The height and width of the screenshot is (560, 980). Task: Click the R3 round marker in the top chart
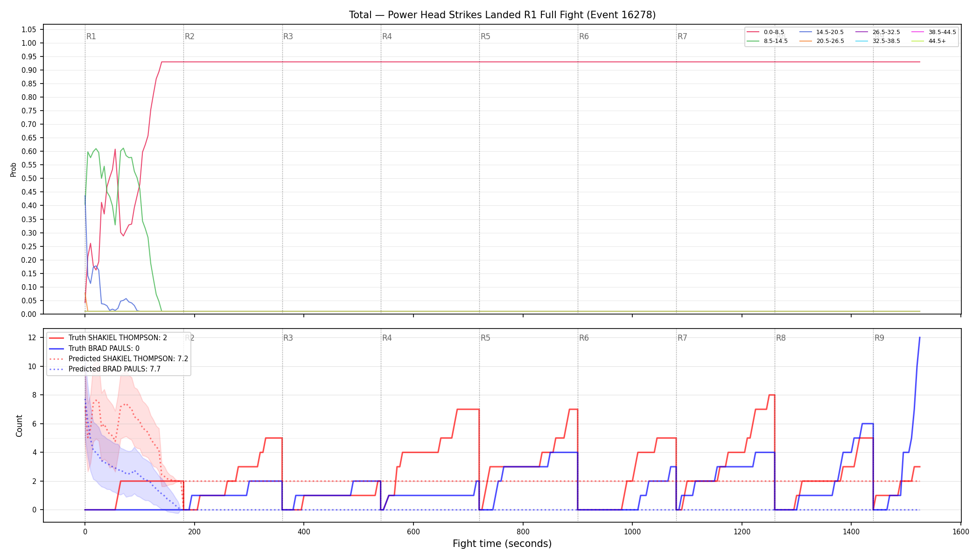coord(288,36)
